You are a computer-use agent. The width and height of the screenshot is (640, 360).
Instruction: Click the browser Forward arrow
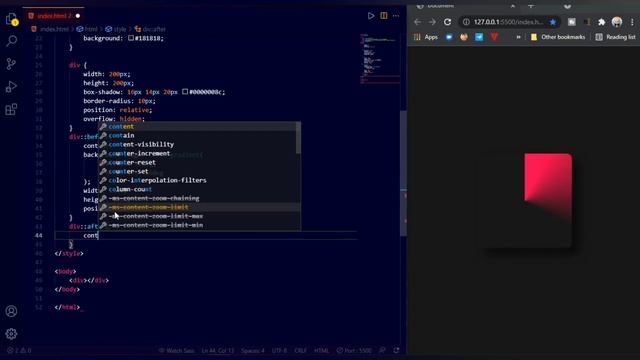[432, 22]
